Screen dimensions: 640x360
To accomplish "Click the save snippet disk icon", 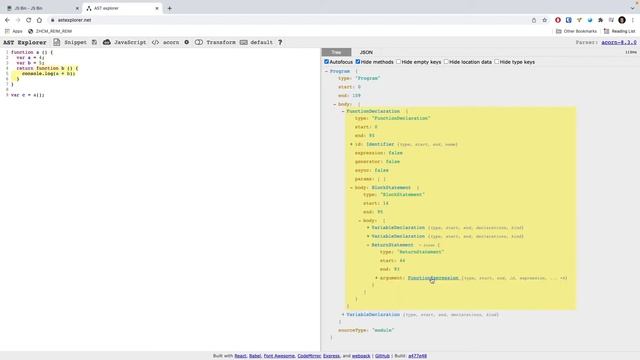I will (x=94, y=42).
